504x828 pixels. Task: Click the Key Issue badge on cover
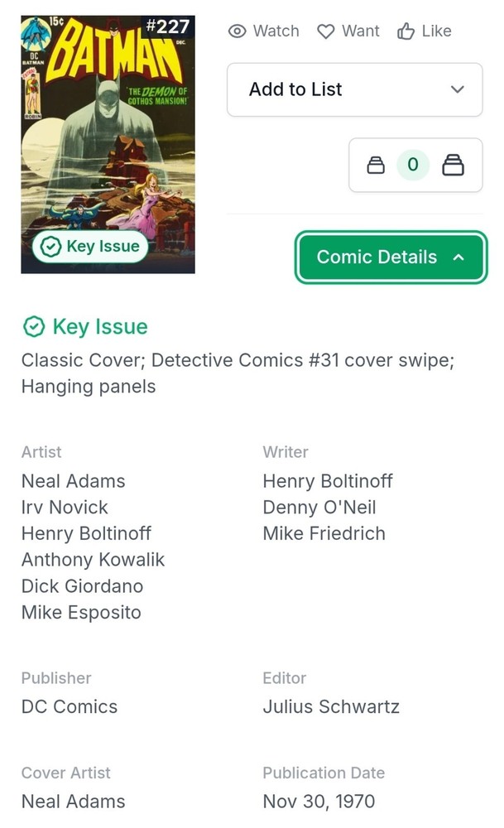(90, 247)
